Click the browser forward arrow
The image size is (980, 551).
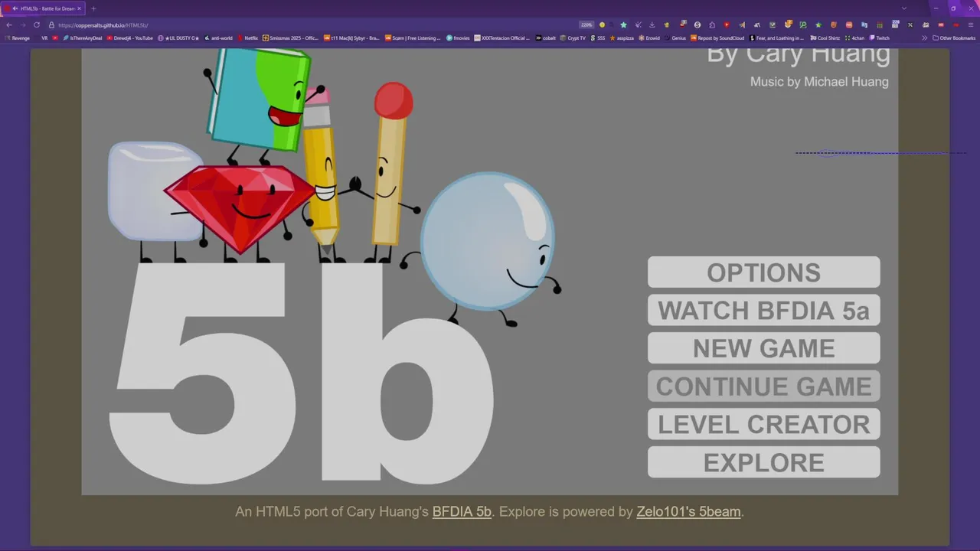pos(23,24)
